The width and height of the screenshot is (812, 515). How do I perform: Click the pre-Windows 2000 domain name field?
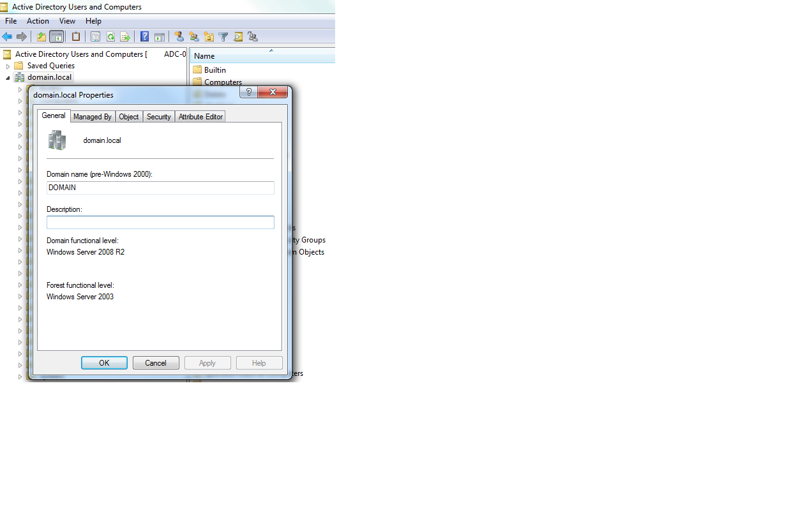point(160,188)
